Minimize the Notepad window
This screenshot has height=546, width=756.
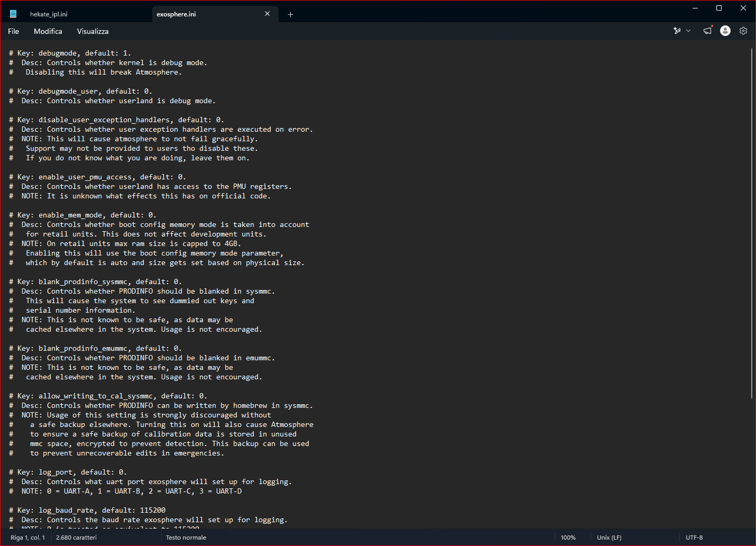coord(695,8)
